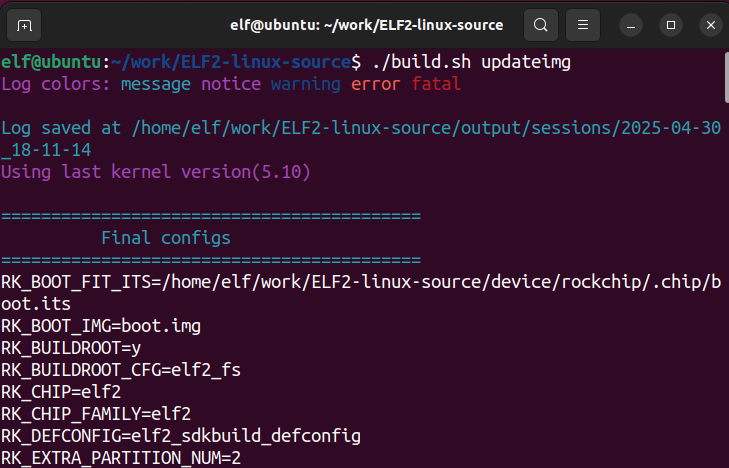Screen dimensions: 729x468
Task: Click the RK_BOOT_FIT_ITS path line
Action: (361, 293)
